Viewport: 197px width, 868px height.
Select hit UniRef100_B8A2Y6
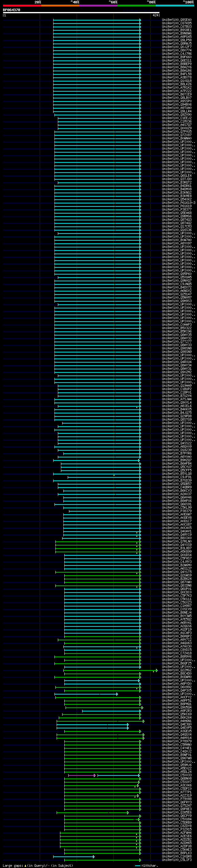(x=177, y=67)
